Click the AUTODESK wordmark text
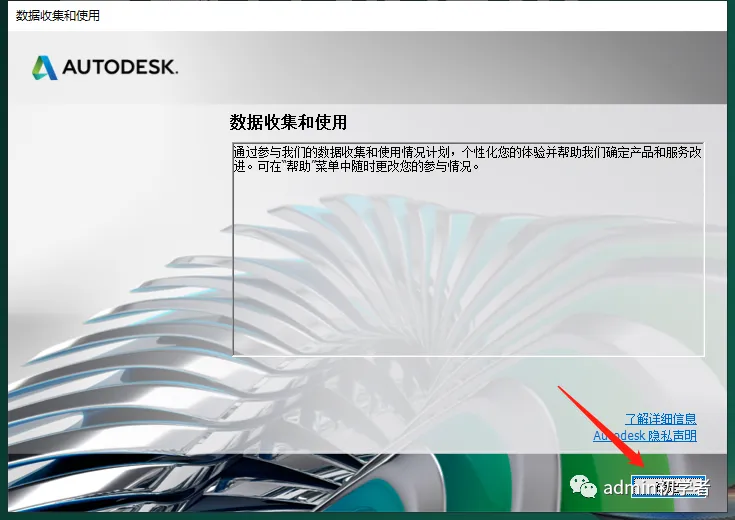 [119, 68]
